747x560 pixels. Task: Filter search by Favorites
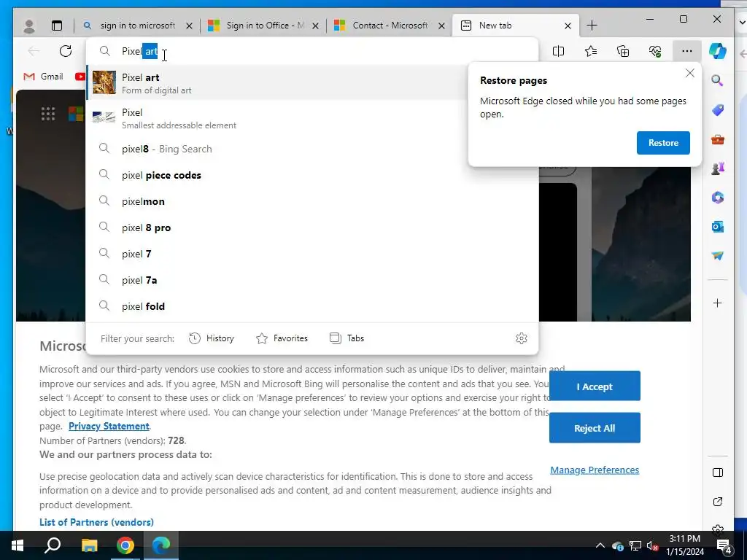click(282, 338)
